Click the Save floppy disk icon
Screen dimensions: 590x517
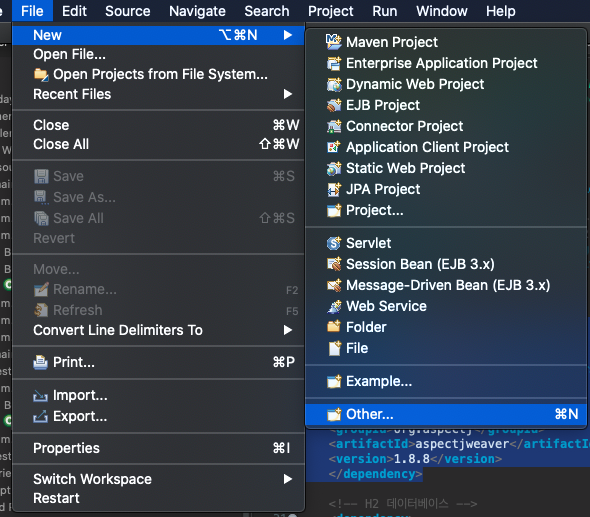click(41, 176)
